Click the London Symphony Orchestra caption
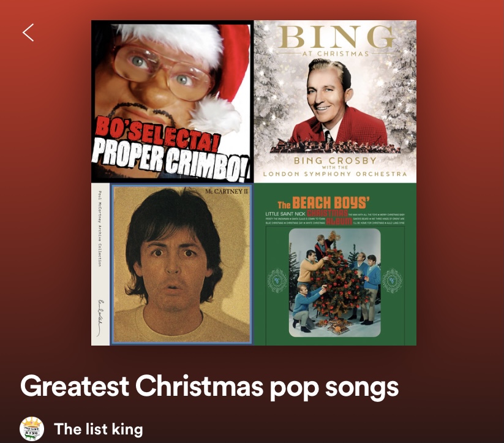The width and height of the screenshot is (504, 443). [x=335, y=174]
